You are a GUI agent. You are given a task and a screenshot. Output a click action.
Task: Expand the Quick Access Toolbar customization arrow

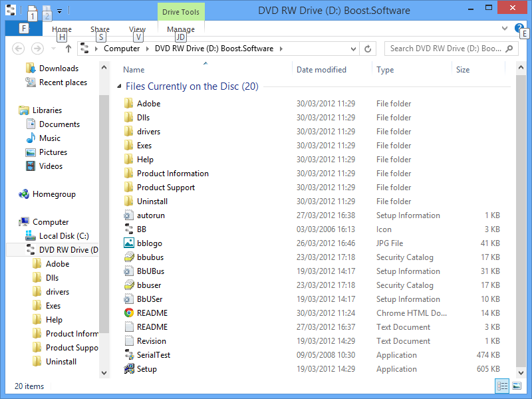click(59, 10)
